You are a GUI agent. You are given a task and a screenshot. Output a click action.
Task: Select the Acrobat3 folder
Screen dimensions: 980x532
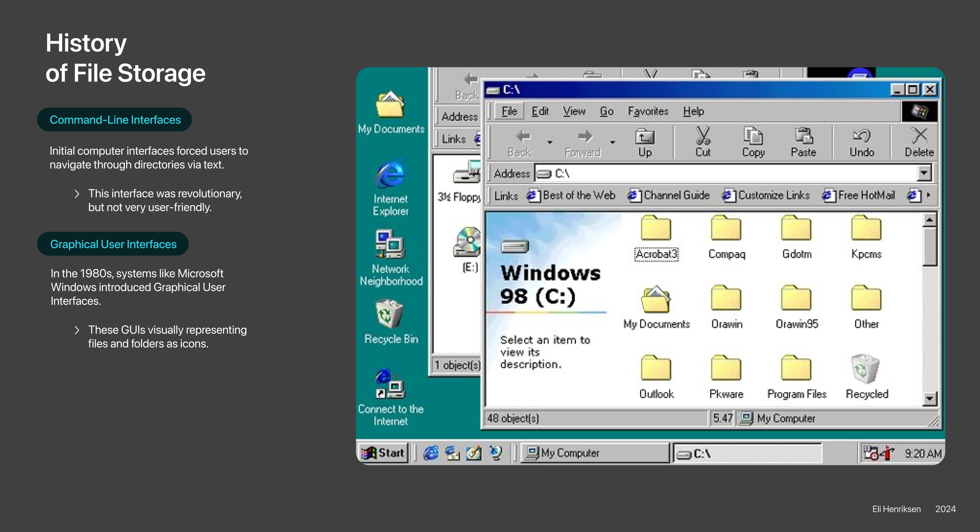[656, 238]
